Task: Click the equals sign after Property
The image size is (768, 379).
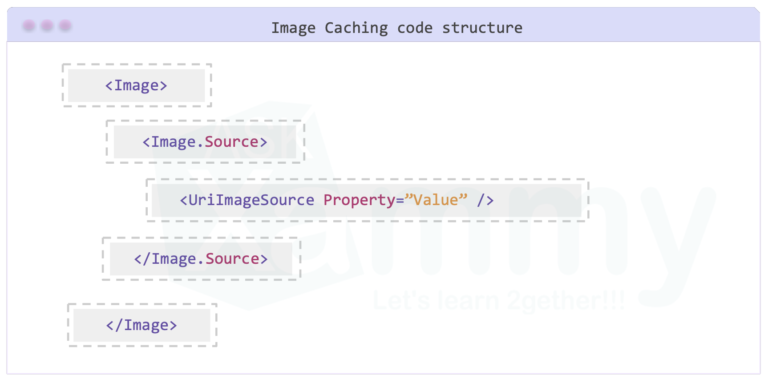Action: coord(400,201)
